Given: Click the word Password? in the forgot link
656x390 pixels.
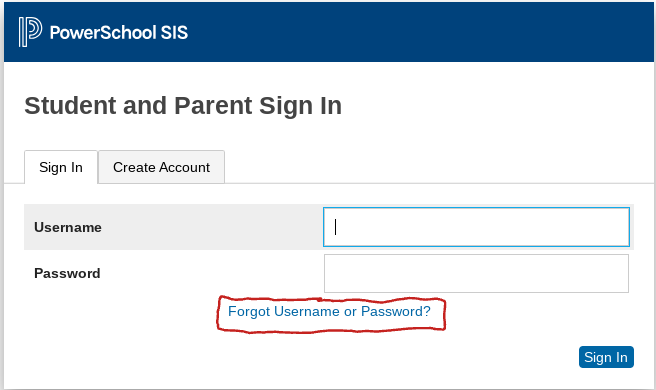Looking at the screenshot, I should point(396,311).
